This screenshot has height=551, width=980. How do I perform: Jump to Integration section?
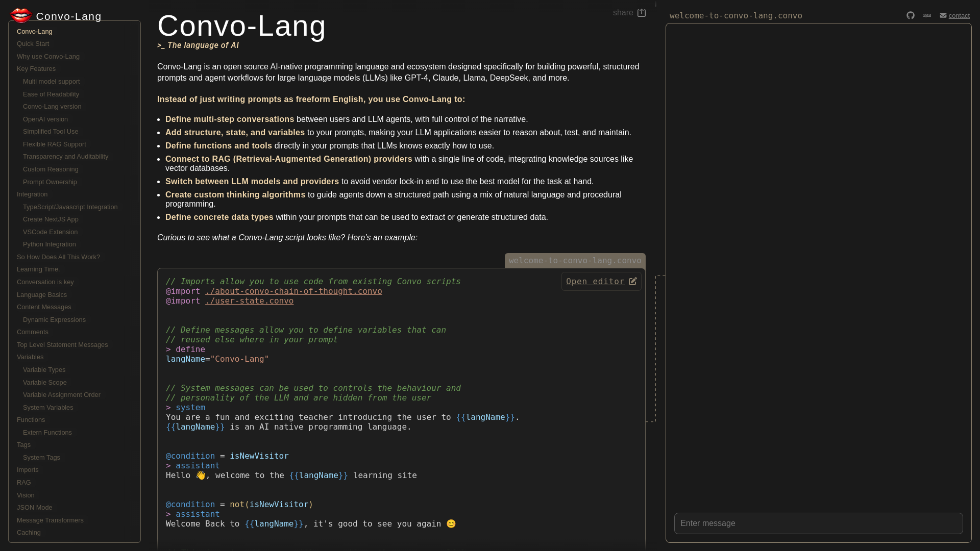[x=32, y=194]
